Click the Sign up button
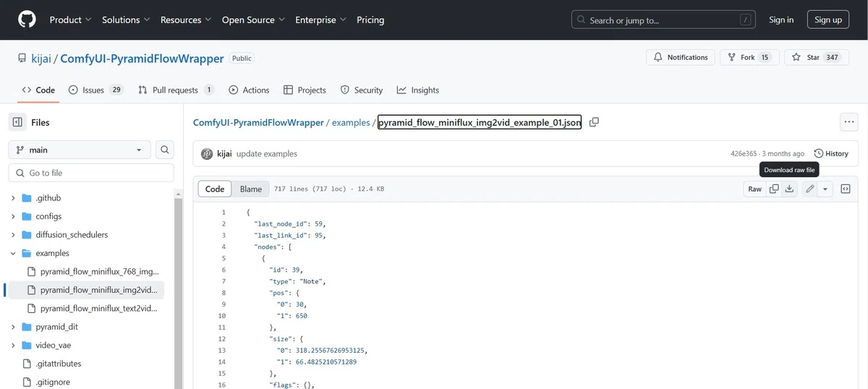Viewport: 868px width, 389px height. (x=828, y=20)
